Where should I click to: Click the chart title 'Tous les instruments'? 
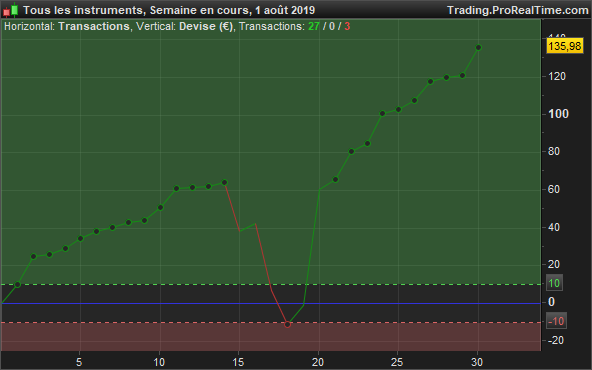pyautogui.click(x=83, y=10)
